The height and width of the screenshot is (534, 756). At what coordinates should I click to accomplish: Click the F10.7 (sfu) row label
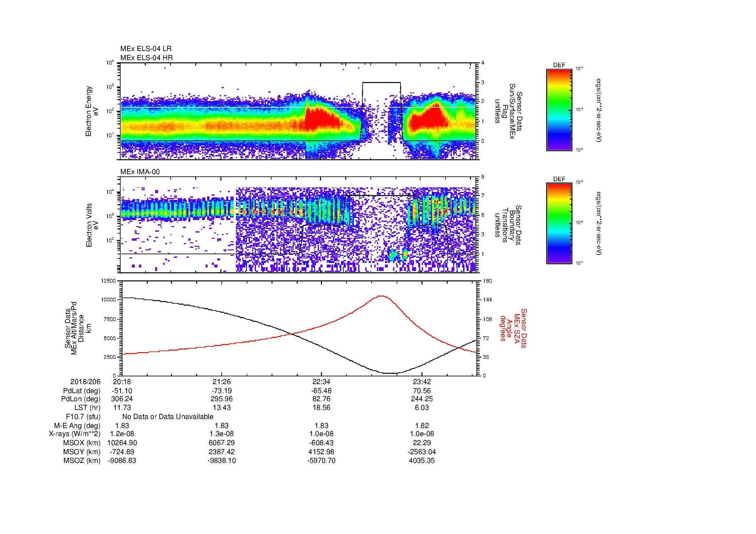point(83,416)
